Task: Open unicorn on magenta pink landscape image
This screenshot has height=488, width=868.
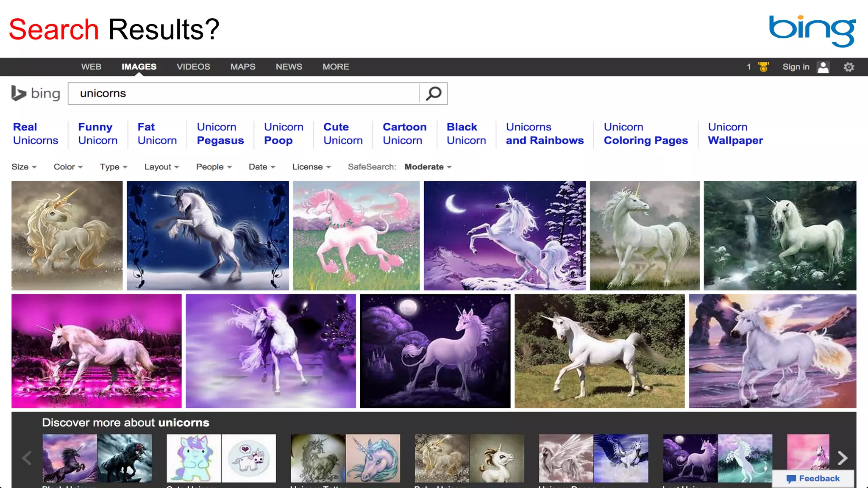Action: (x=97, y=351)
